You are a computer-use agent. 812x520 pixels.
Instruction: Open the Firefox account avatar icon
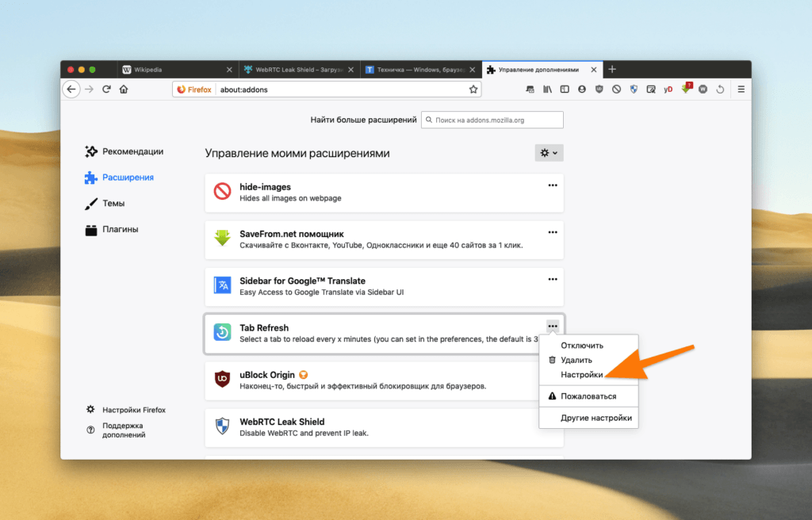pos(582,89)
